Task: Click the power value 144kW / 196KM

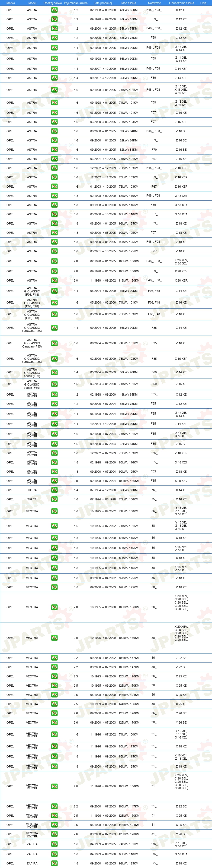Action: click(x=129, y=704)
